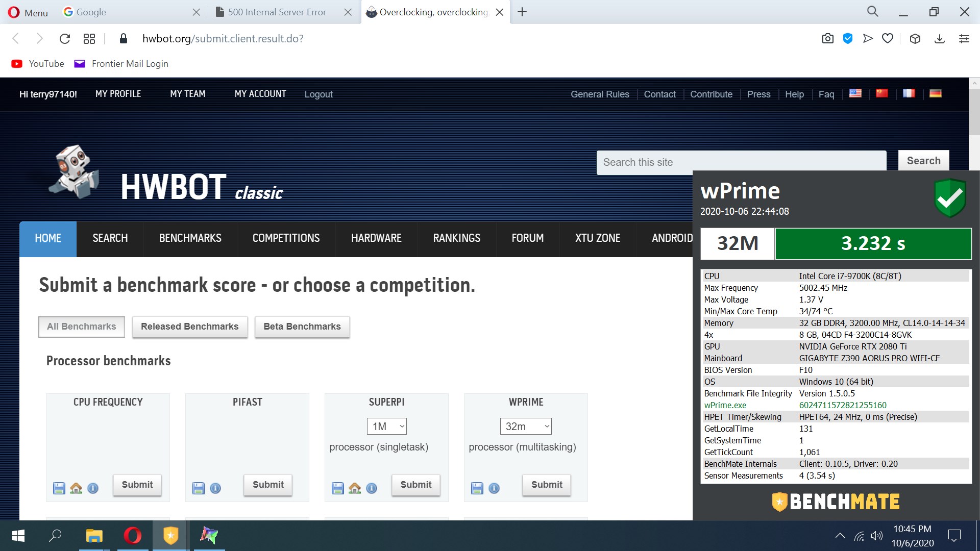Screen dimensions: 980x551
Task: Open the COMPETITIONS navigation item
Action: [x=286, y=238]
